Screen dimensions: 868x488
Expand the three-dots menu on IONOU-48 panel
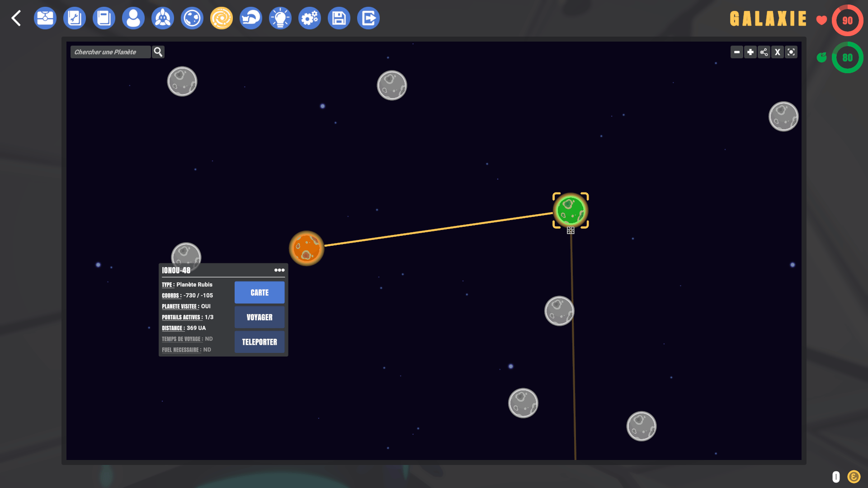(279, 270)
